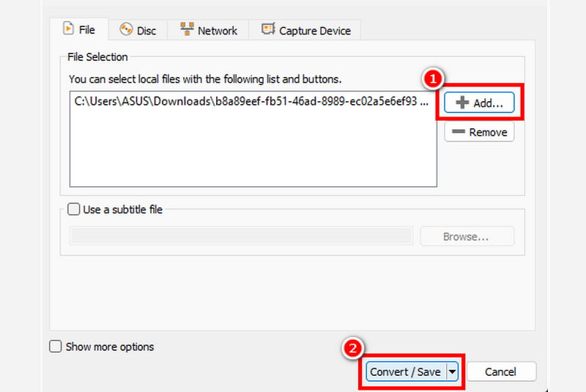
Task: Click the minus icon on the Remove button
Action: (459, 132)
